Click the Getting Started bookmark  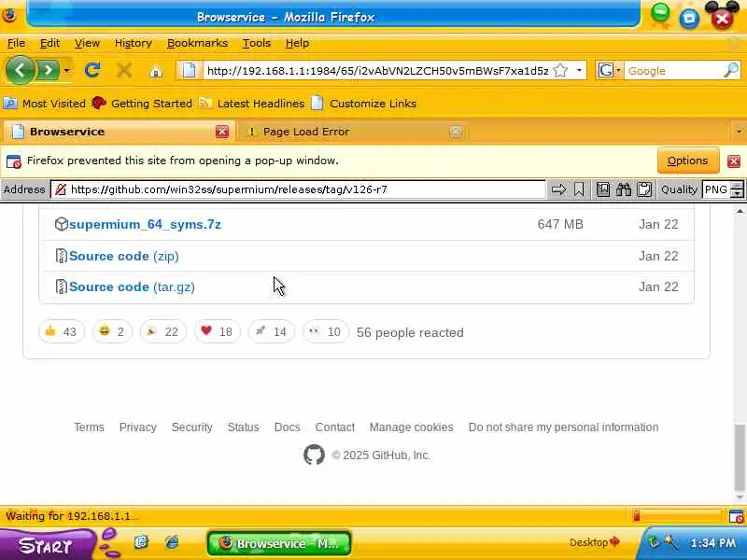pyautogui.click(x=142, y=104)
